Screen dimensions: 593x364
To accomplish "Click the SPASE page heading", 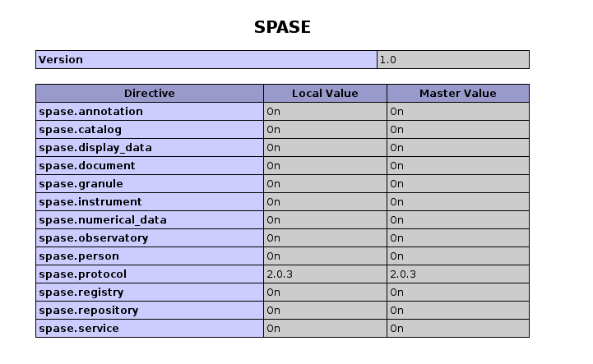I will [x=282, y=27].
